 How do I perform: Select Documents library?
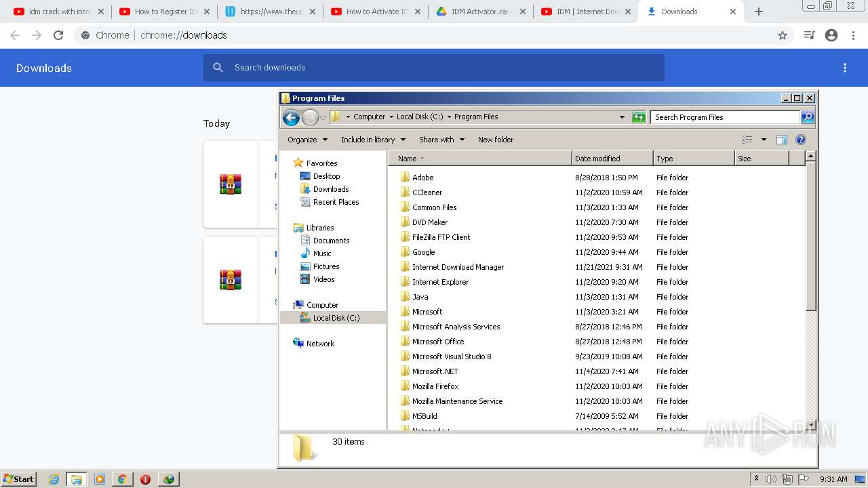(331, 241)
